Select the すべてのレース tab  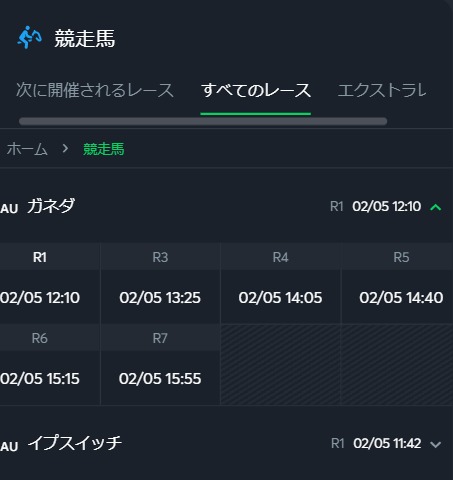coord(256,90)
